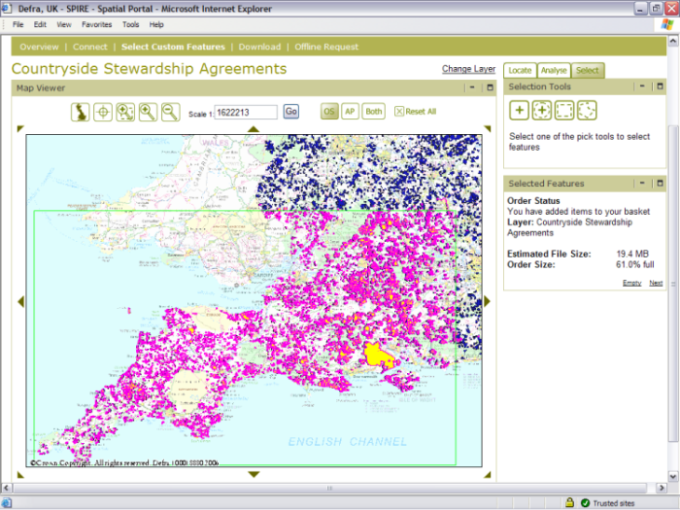Click the Reset All X icon
The width and height of the screenshot is (680, 510).
coord(399,111)
